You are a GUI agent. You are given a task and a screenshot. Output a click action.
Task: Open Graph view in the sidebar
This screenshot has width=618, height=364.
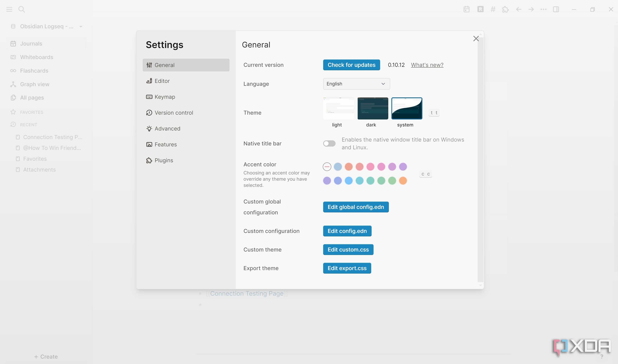pyautogui.click(x=46, y=84)
